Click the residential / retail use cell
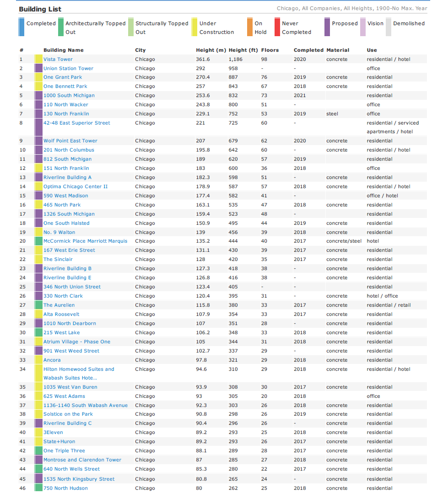The height and width of the screenshot is (504, 432). coord(389,305)
